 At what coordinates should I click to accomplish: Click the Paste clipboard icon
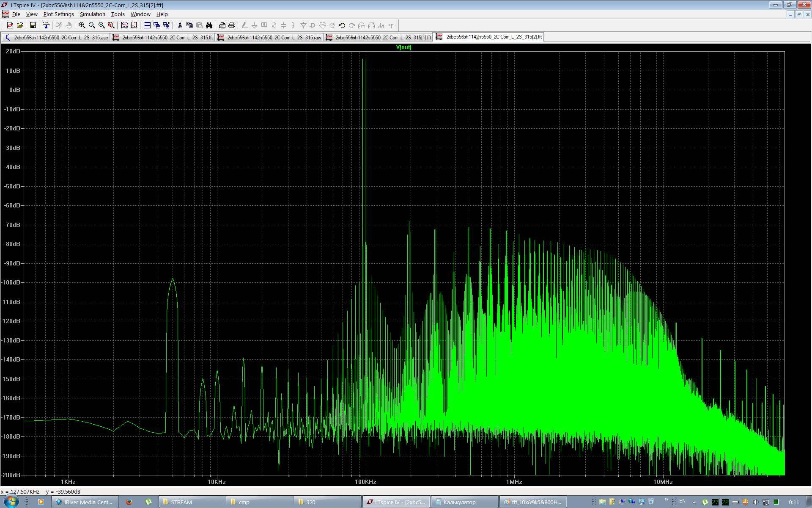coord(199,25)
